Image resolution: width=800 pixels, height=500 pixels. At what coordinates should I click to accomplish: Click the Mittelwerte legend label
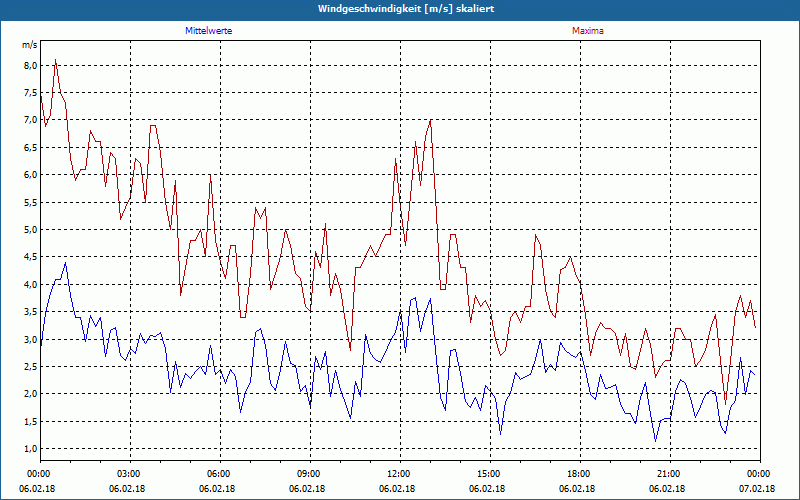209,31
